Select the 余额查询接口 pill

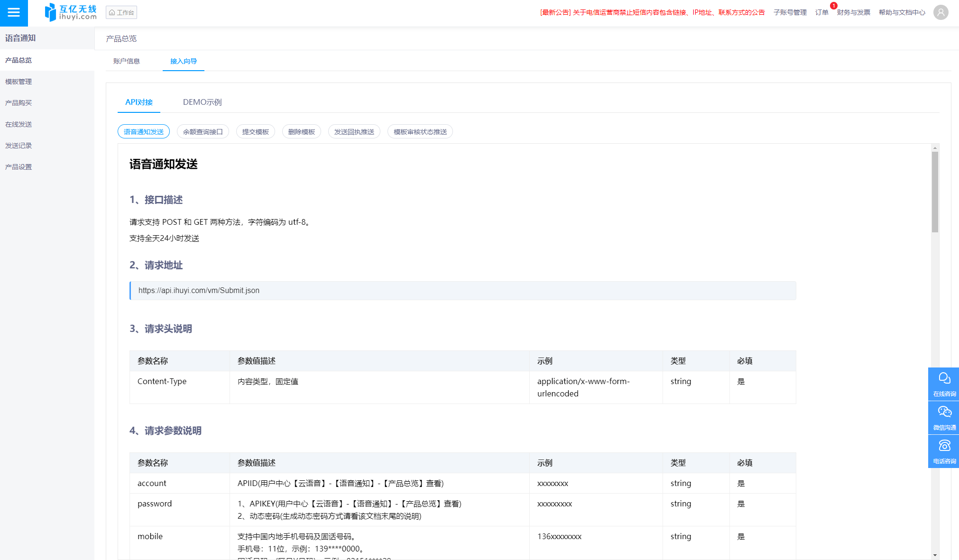[x=203, y=132]
